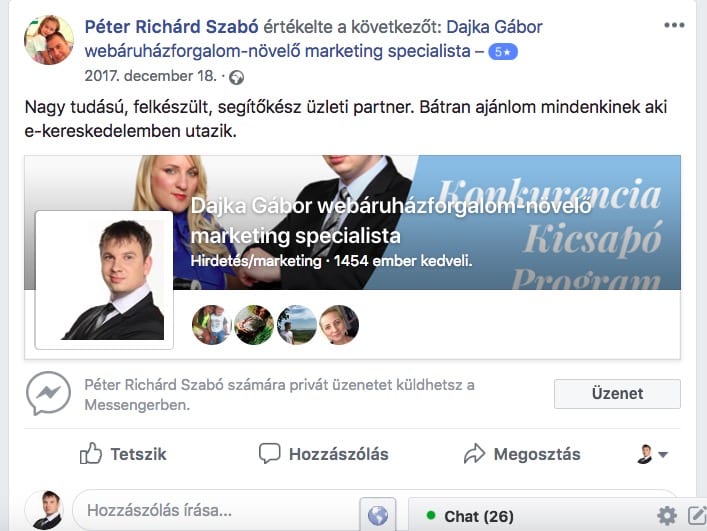The image size is (707, 531).
Task: Click the 5-star rating badge
Action: point(503,52)
